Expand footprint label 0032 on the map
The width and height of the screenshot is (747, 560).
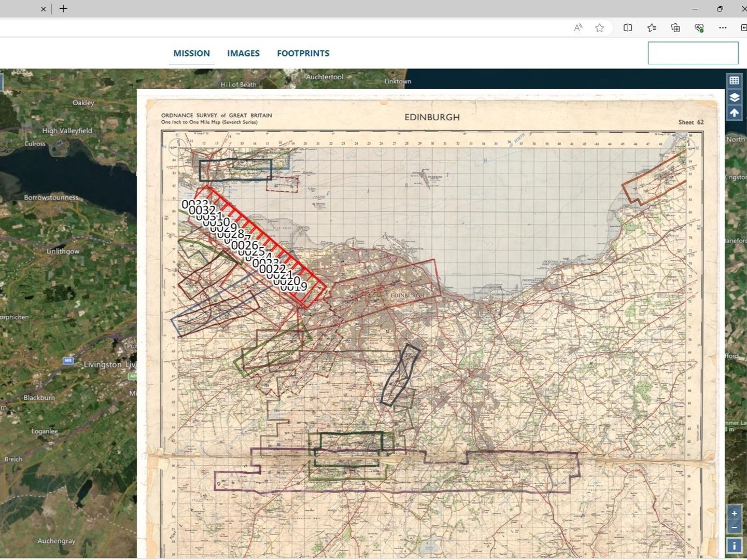pos(203,209)
